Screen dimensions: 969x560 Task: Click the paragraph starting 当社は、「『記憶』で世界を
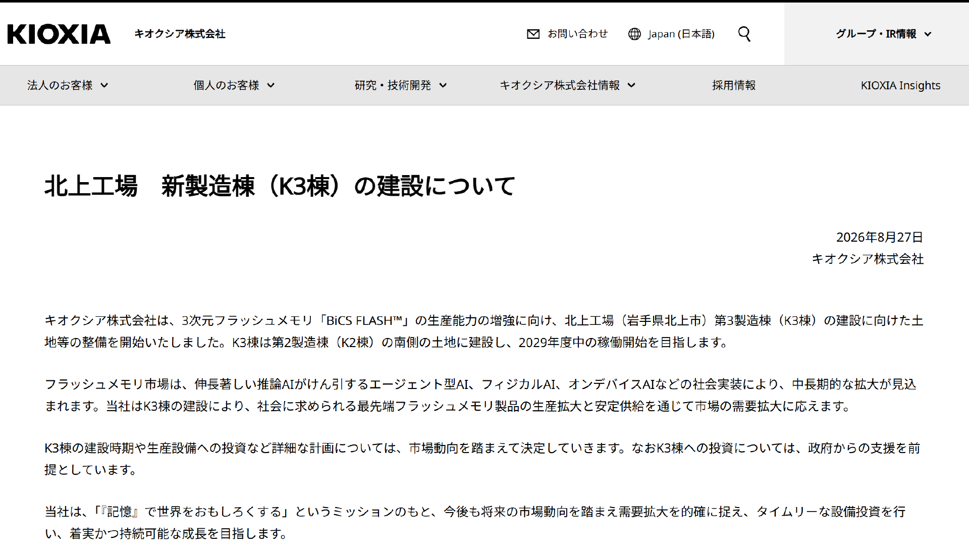(475, 522)
